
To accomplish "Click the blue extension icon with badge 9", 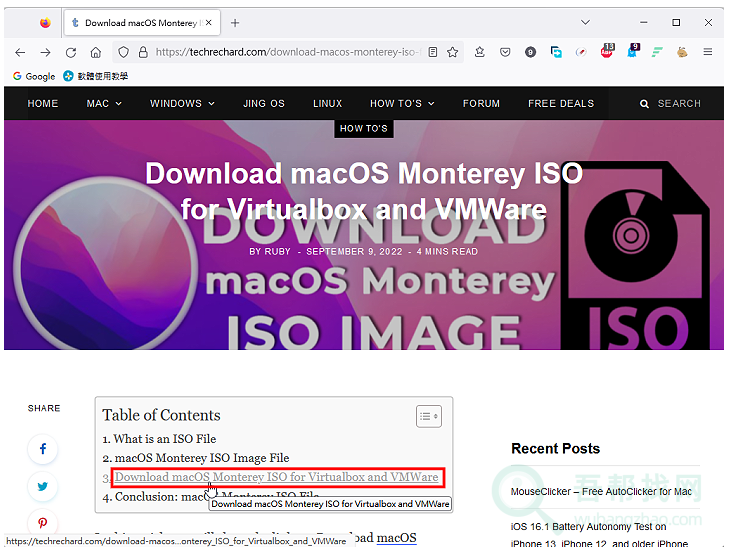I will pos(633,51).
